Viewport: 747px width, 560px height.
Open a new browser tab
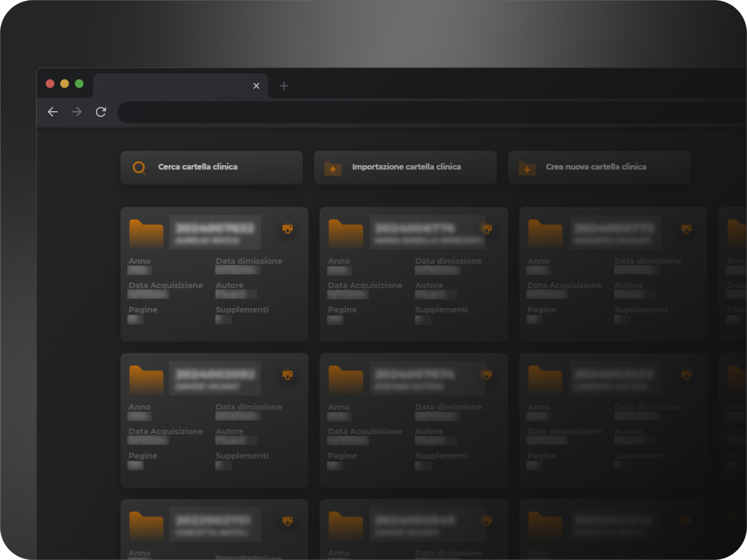284,85
